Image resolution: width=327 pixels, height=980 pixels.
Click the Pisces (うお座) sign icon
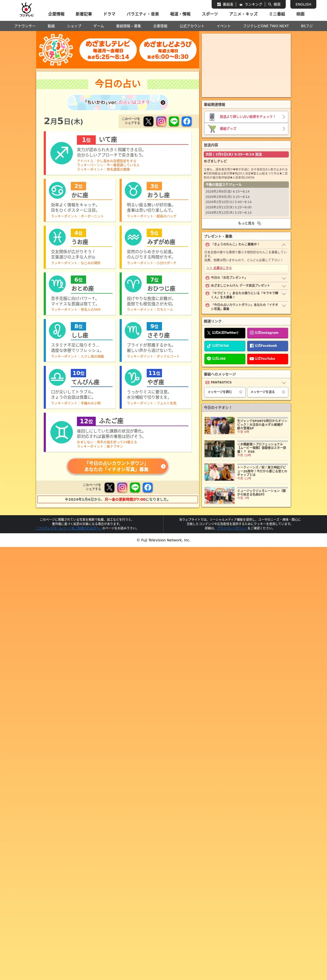tap(57, 237)
